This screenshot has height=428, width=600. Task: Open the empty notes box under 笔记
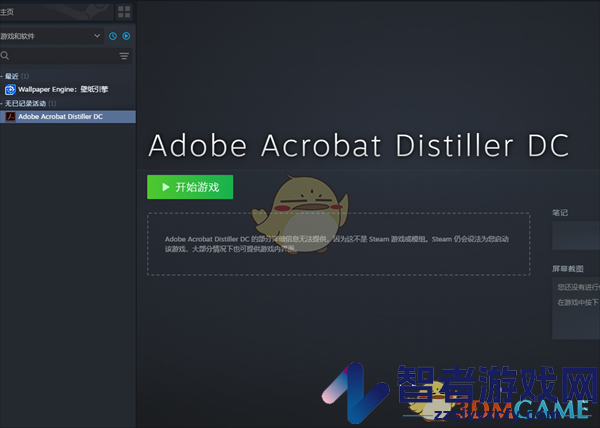576,236
